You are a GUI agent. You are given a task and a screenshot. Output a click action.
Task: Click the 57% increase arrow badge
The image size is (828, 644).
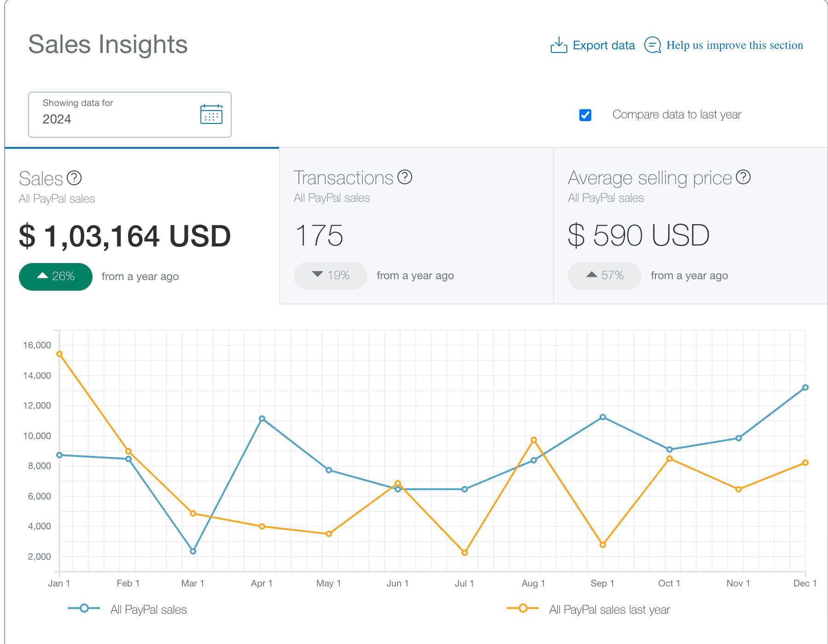604,275
